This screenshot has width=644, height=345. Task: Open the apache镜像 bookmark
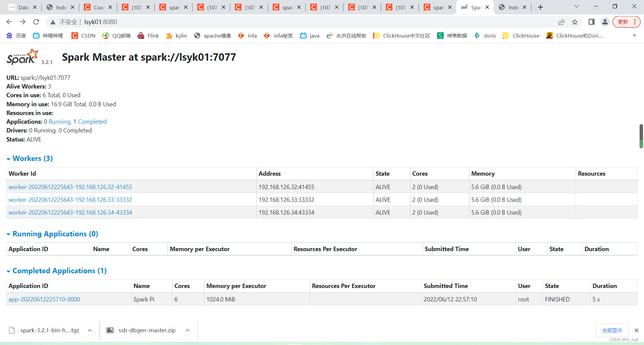pos(212,36)
